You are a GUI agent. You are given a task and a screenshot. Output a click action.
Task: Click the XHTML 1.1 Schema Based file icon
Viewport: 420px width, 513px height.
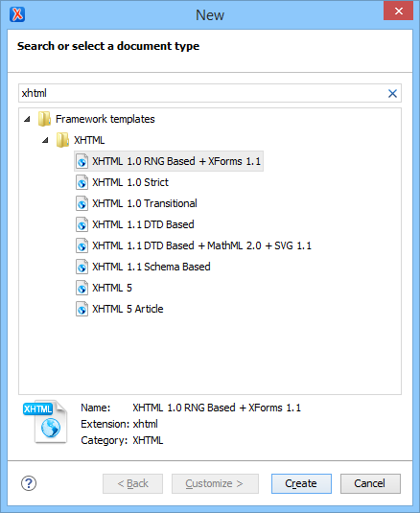click(x=82, y=267)
